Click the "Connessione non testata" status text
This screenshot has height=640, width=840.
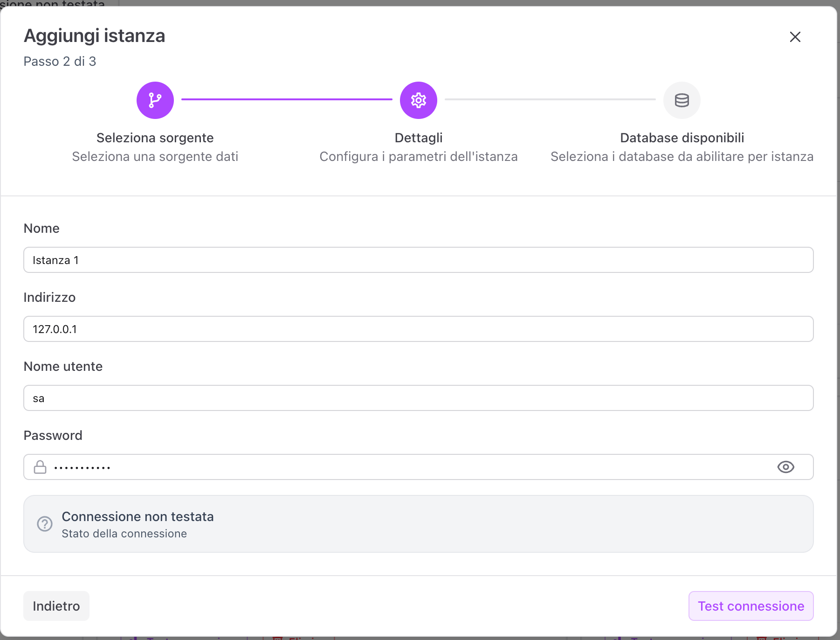coord(138,516)
